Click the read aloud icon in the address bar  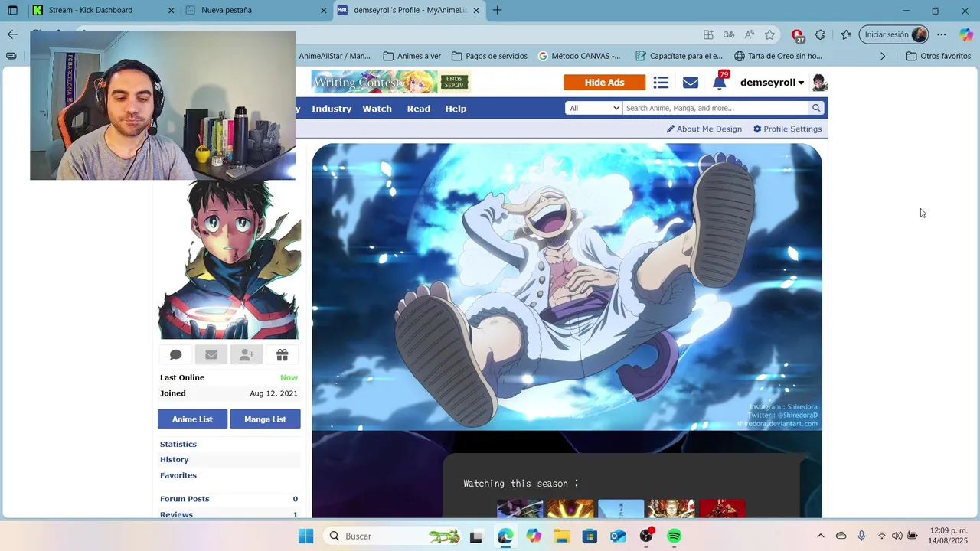(x=750, y=34)
